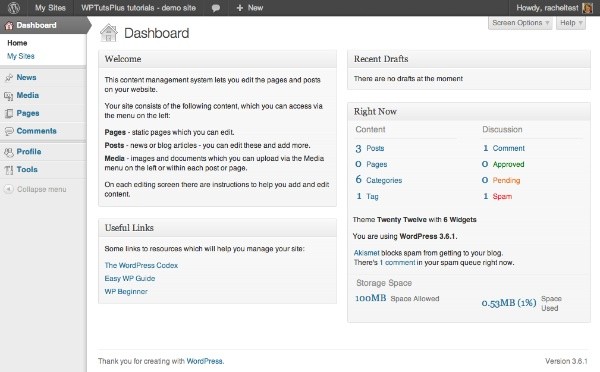This screenshot has width=600, height=372.
Task: Click the user avatar beside Howdy, racheltest
Action: 587,8
